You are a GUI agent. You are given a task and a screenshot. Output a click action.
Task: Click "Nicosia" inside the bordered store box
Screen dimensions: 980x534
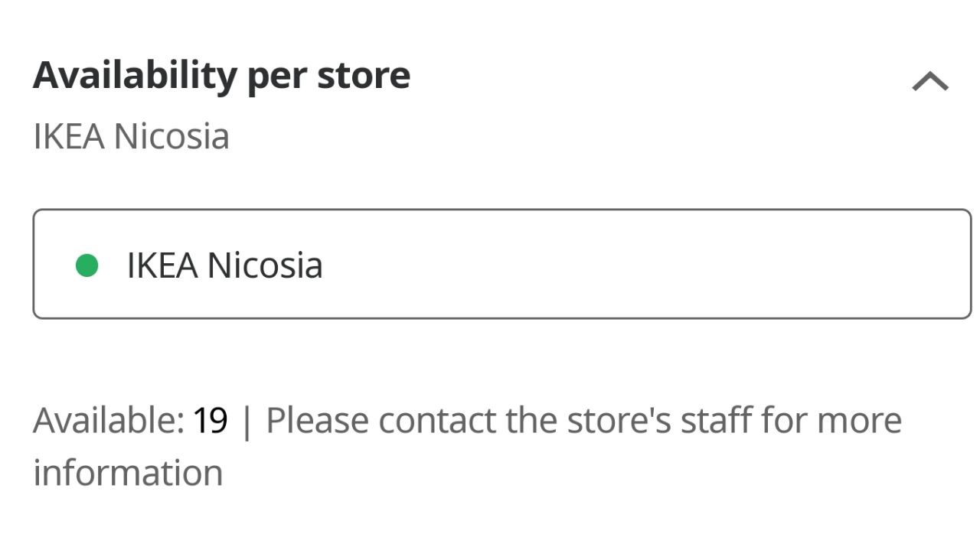[265, 265]
